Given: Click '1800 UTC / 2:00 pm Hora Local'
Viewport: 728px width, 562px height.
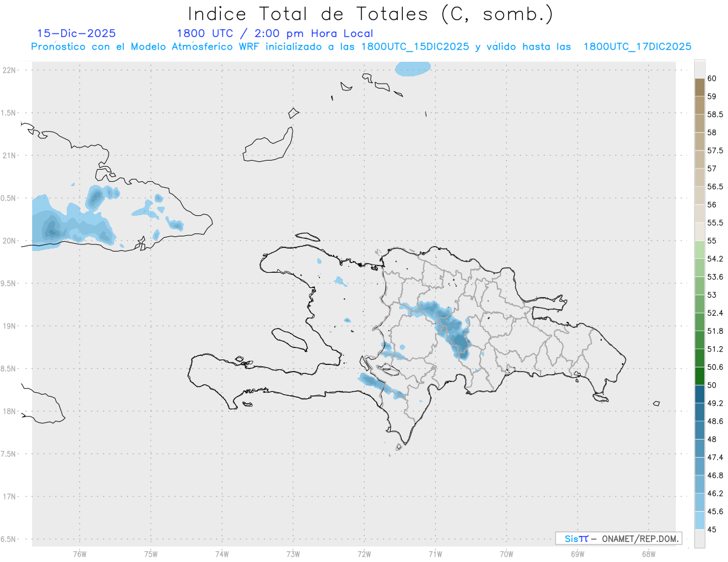Looking at the screenshot, I should (x=275, y=33).
